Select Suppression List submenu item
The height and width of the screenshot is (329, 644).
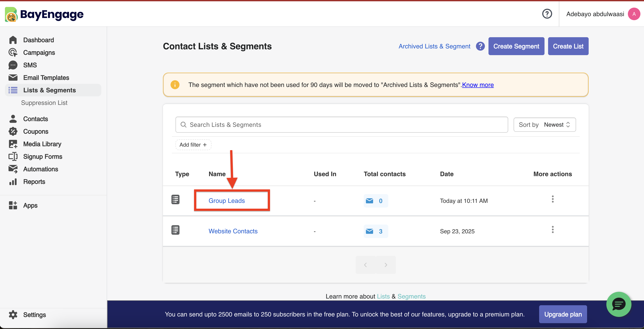[x=44, y=103]
